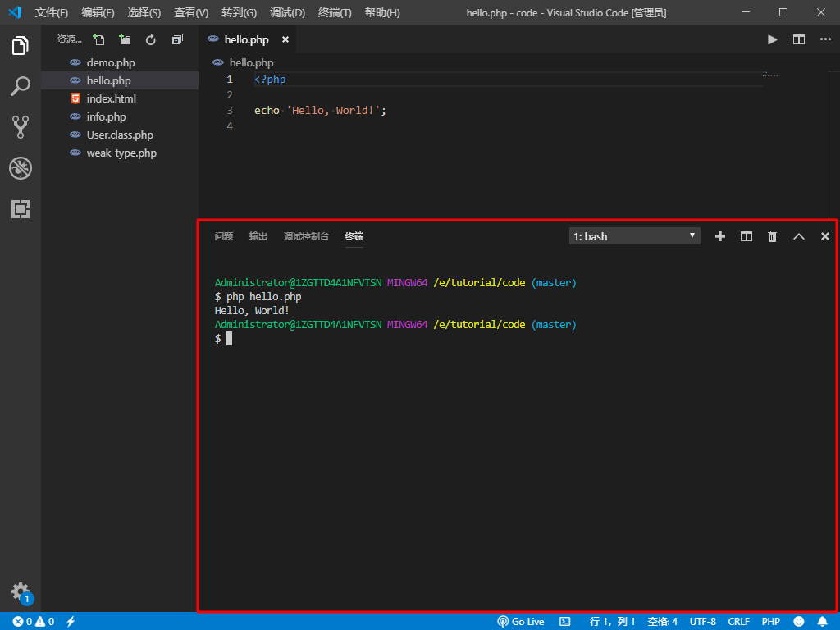Split the terminal panel
Screen dimensions: 840x630
[746, 236]
